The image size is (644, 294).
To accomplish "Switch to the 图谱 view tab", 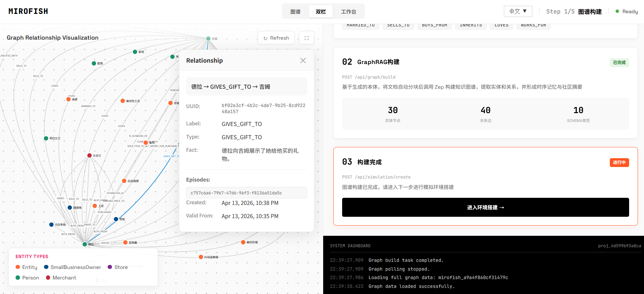I will tap(295, 12).
